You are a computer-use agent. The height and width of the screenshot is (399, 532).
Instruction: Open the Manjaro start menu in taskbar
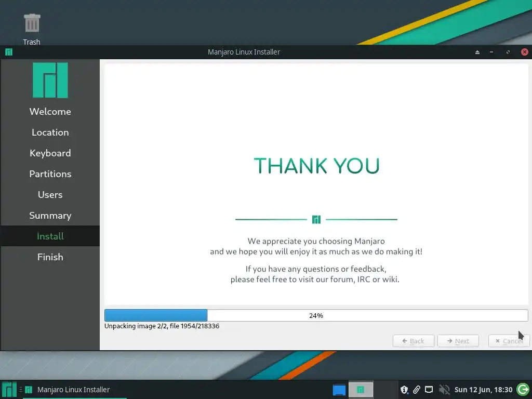pos(9,390)
